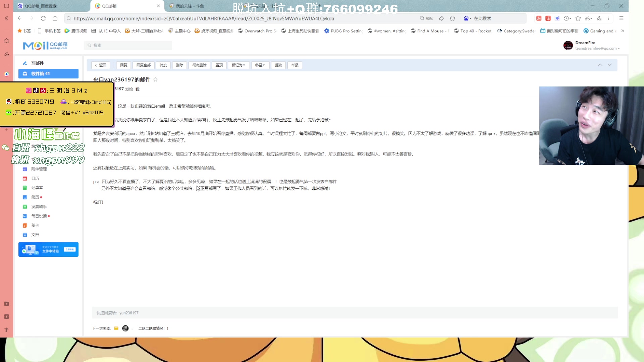This screenshot has height=362, width=644.
Task: Click the share arrow icon in address bar
Action: coord(441,18)
